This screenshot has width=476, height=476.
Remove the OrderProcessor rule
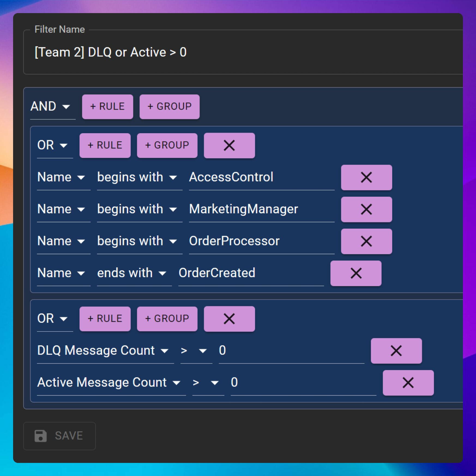(366, 241)
